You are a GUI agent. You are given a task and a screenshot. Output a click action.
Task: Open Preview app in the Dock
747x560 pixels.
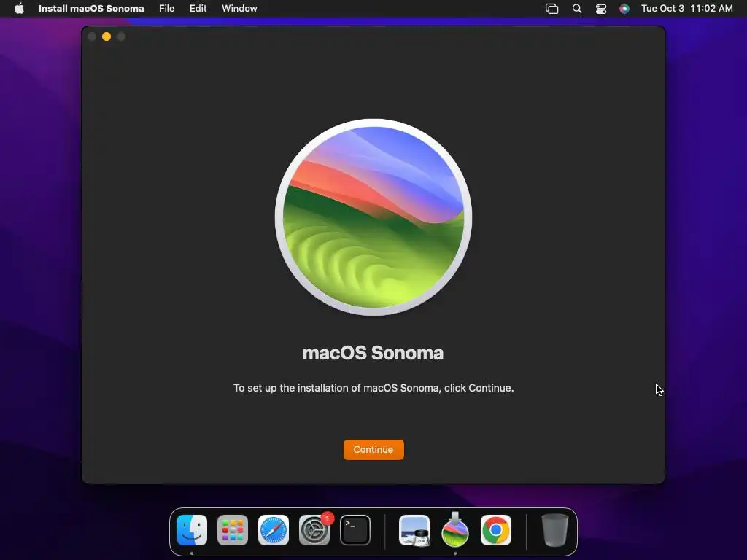414,530
